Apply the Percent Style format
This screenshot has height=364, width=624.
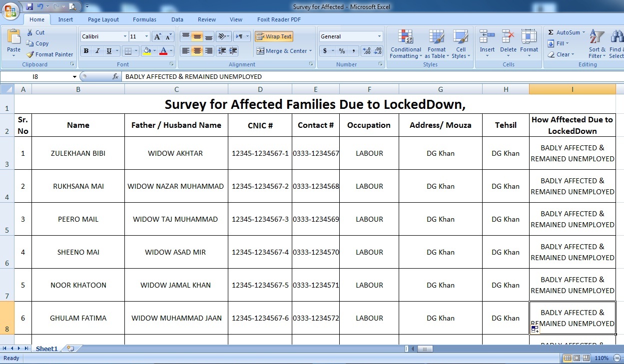(x=341, y=51)
